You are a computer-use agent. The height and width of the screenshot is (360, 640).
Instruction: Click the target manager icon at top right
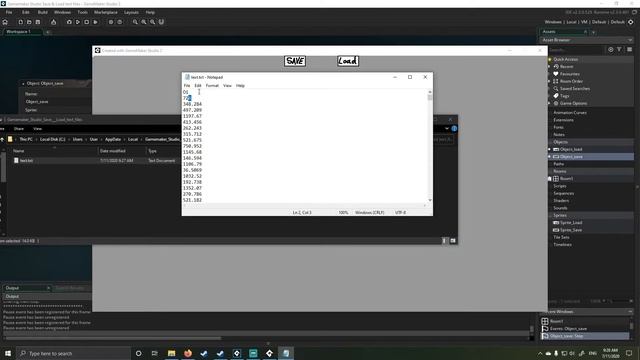[x=631, y=22]
